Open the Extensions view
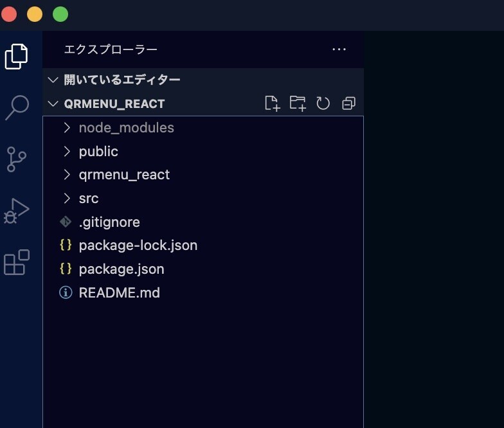 pyautogui.click(x=17, y=262)
